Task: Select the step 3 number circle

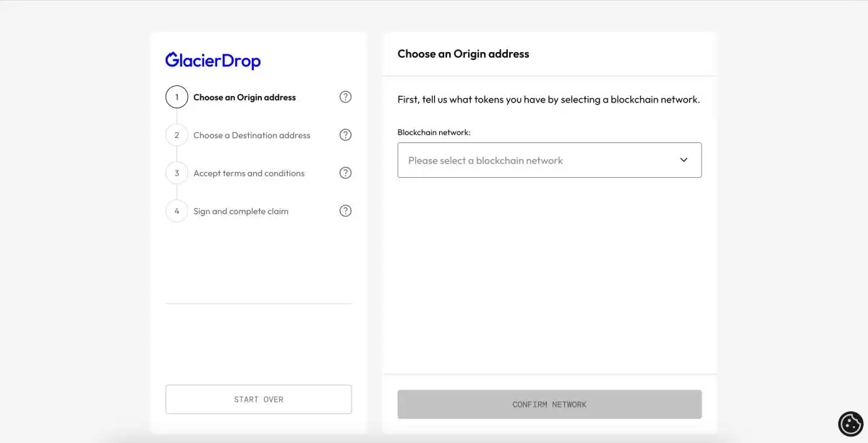Action: (x=176, y=173)
